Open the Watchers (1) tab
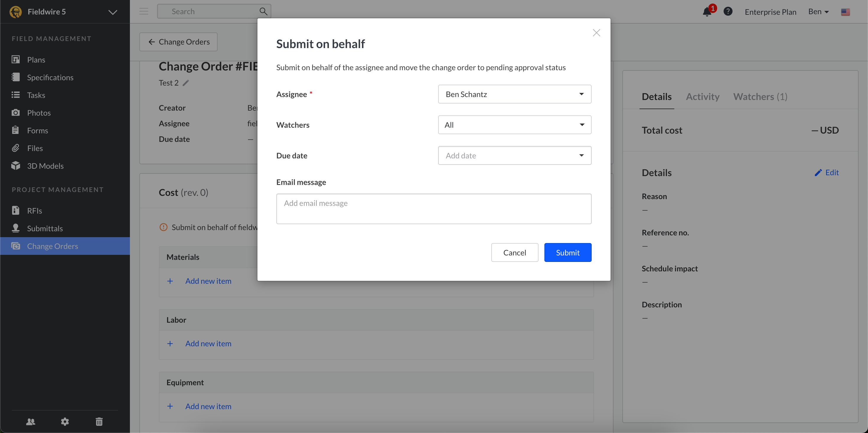Viewport: 868px width, 433px height. pos(760,97)
